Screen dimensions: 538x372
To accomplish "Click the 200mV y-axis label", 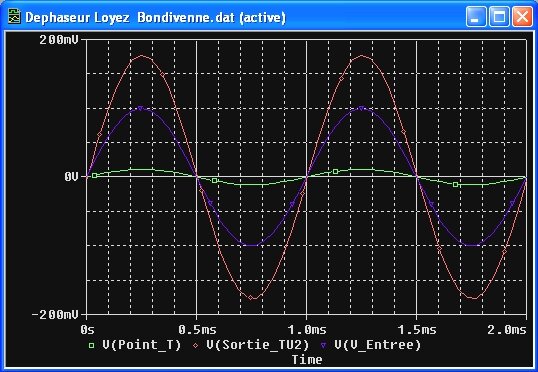I will tap(59, 40).
